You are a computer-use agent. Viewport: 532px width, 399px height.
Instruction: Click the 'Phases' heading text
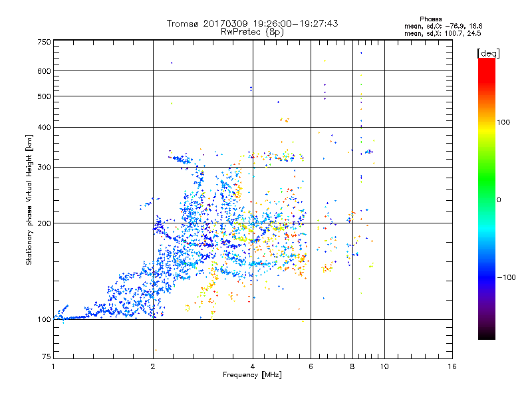point(430,19)
